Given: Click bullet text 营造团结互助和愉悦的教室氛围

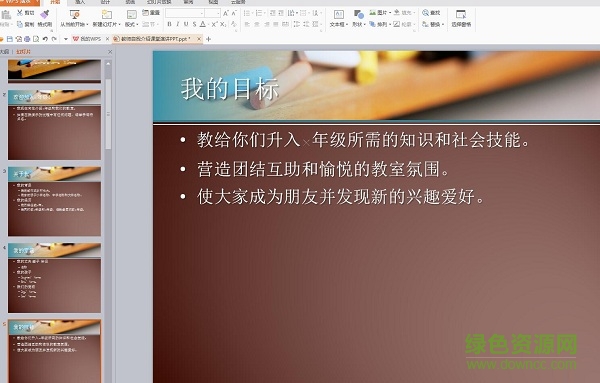Looking at the screenshot, I should 323,169.
